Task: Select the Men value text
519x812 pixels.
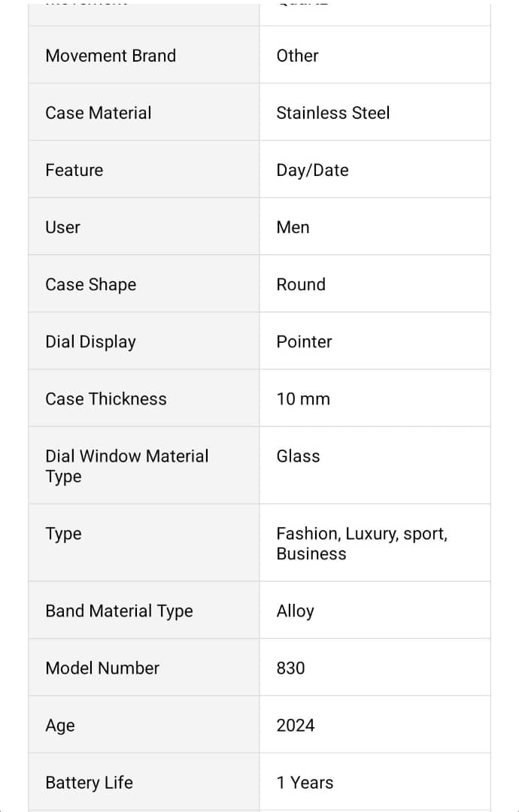Action: point(293,227)
